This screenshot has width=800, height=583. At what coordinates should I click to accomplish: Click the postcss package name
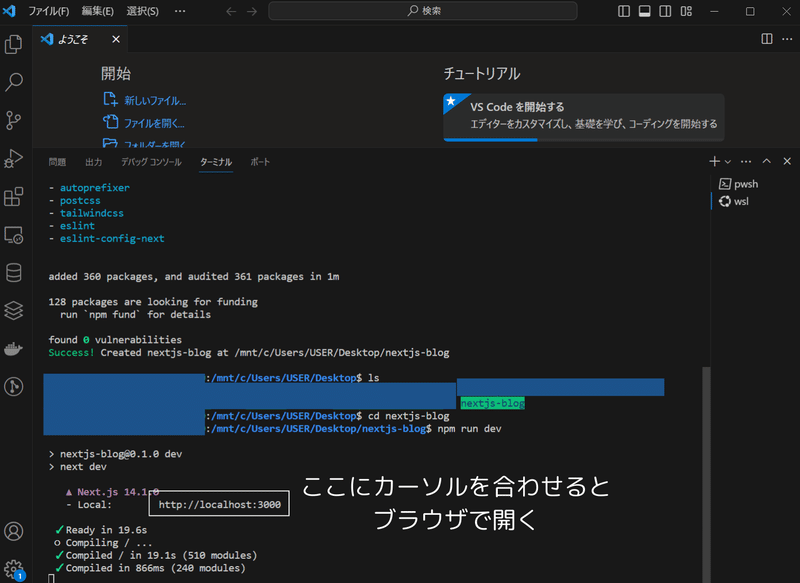80,200
